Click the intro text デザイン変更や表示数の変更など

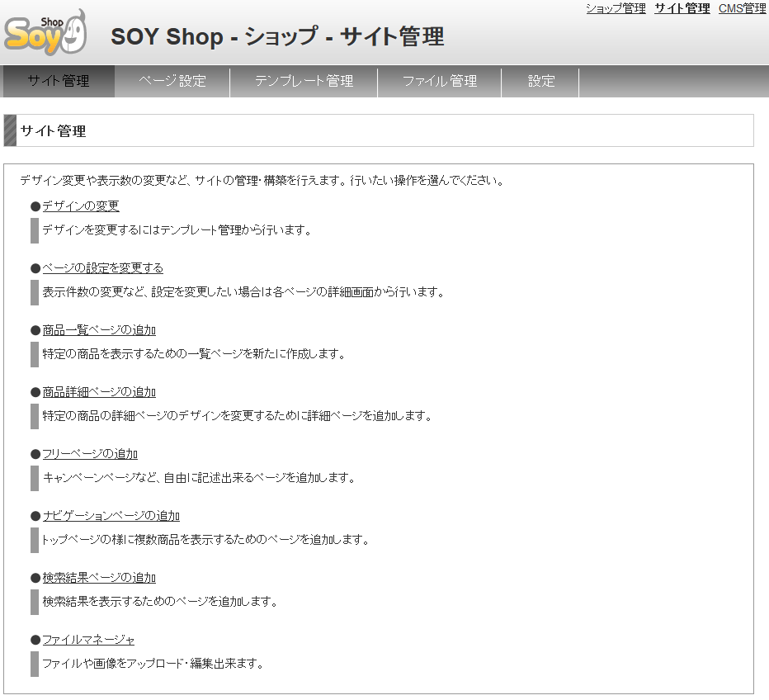262,181
